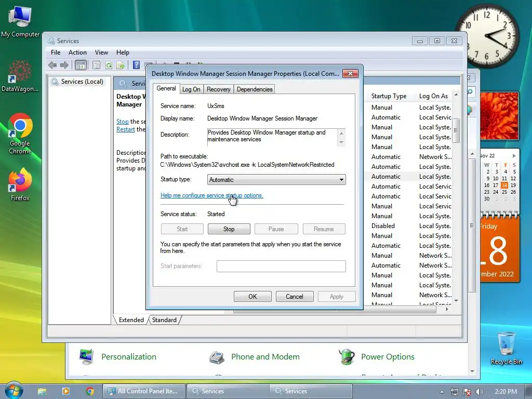
Task: Click the volume speaker tray icon
Action: coord(479,392)
